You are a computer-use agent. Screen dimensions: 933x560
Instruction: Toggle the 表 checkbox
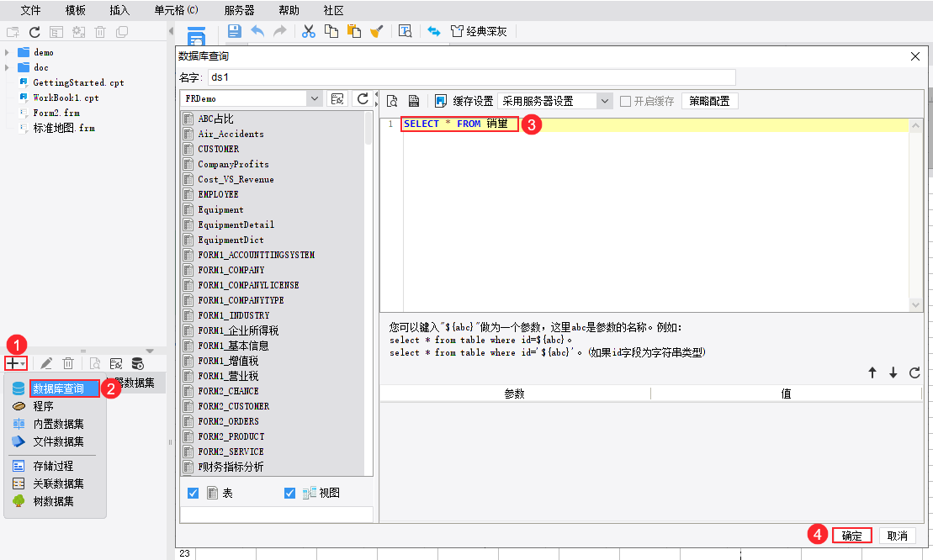click(x=193, y=493)
